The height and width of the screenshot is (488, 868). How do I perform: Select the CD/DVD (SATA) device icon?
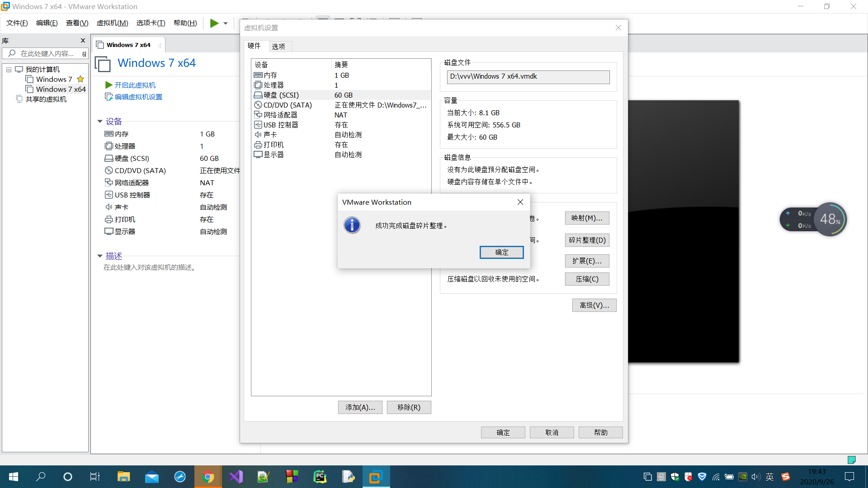coord(258,105)
